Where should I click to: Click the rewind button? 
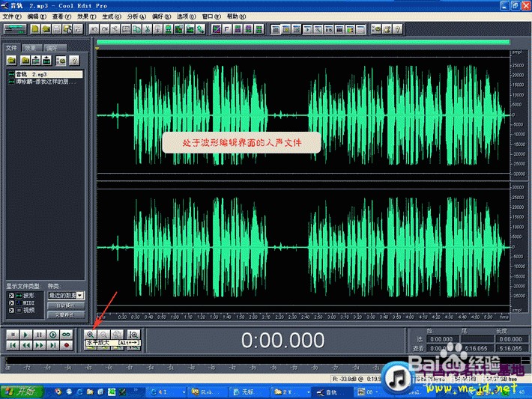25,345
